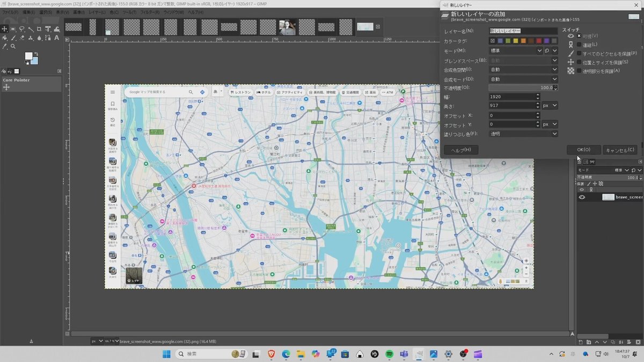The width and height of the screenshot is (644, 362).
Task: Open 選択(S) menu
Action: coord(46,12)
